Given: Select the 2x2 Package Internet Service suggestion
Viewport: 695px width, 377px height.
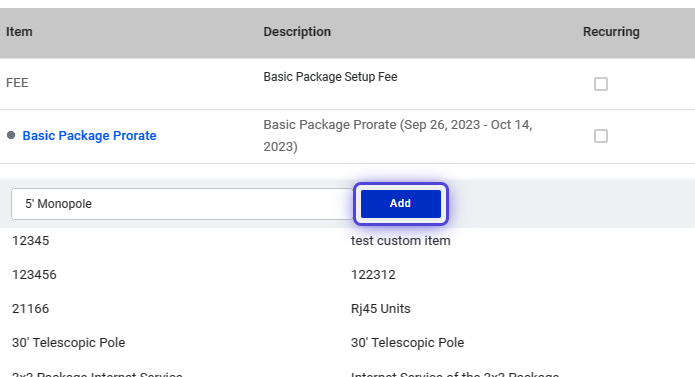Looking at the screenshot, I should 348,372.
